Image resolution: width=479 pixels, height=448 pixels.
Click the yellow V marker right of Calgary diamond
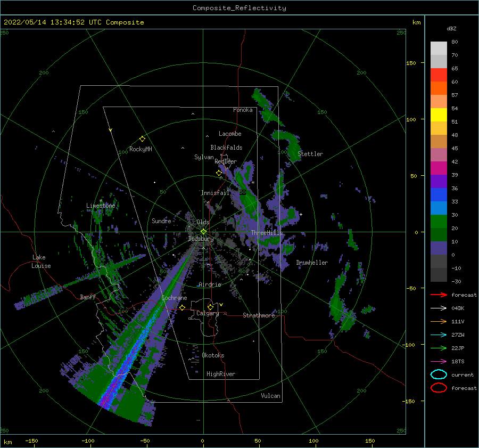221,305
